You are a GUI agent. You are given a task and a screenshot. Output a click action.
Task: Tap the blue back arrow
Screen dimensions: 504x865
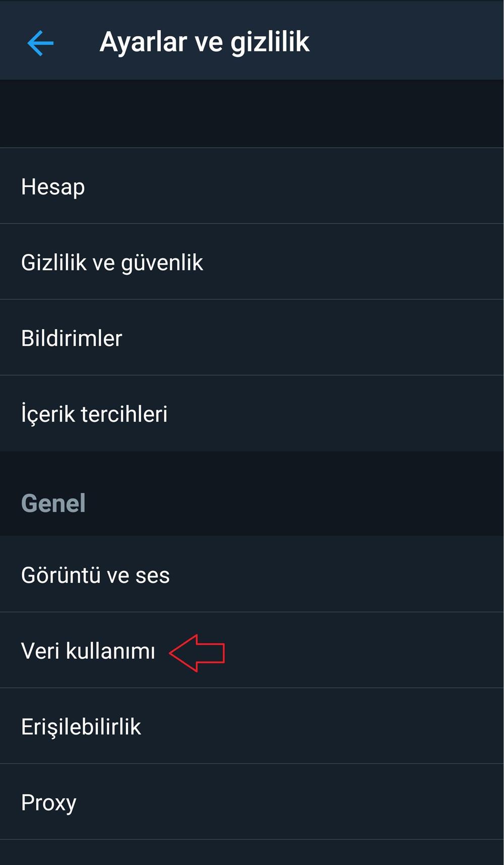coord(40,42)
